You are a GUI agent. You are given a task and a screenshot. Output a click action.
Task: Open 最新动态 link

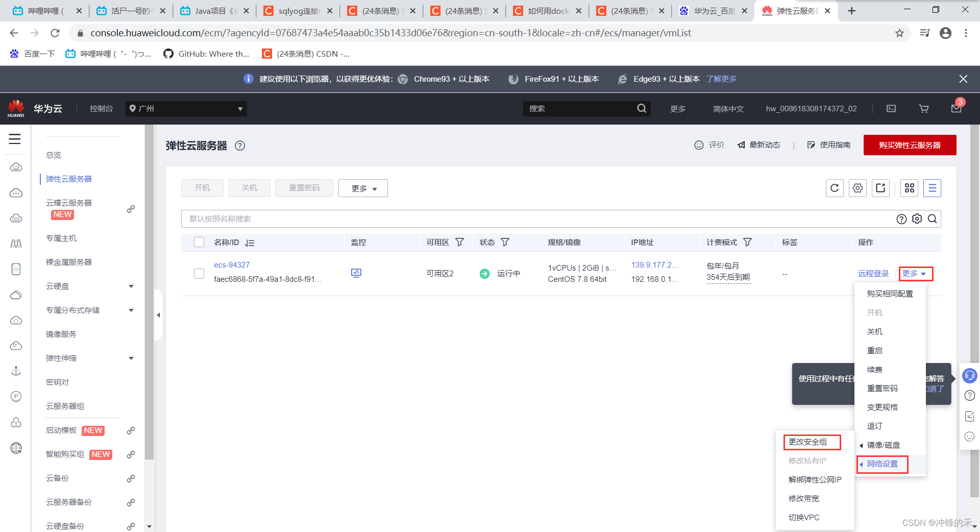(759, 145)
